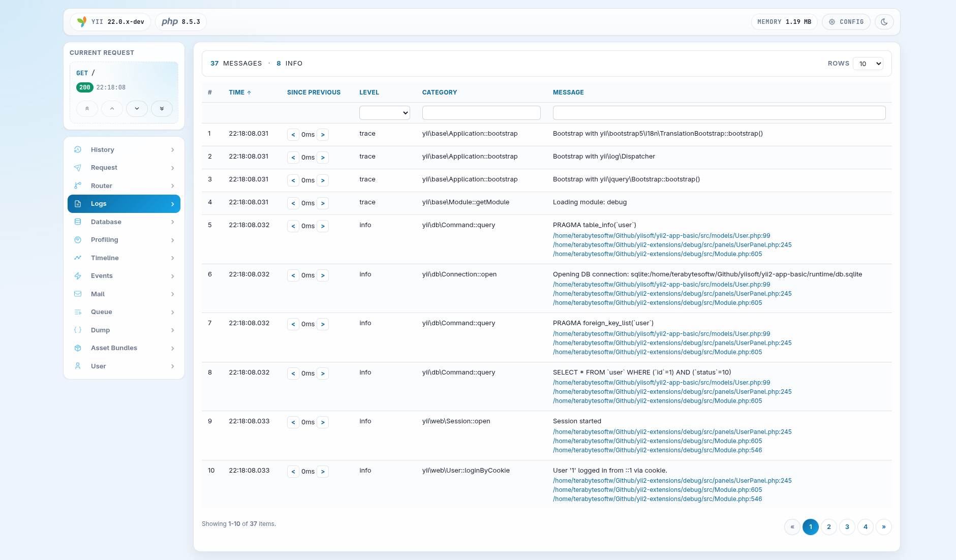This screenshot has height=560, width=956.
Task: Click the php 8.5.3 version badge
Action: [x=181, y=22]
